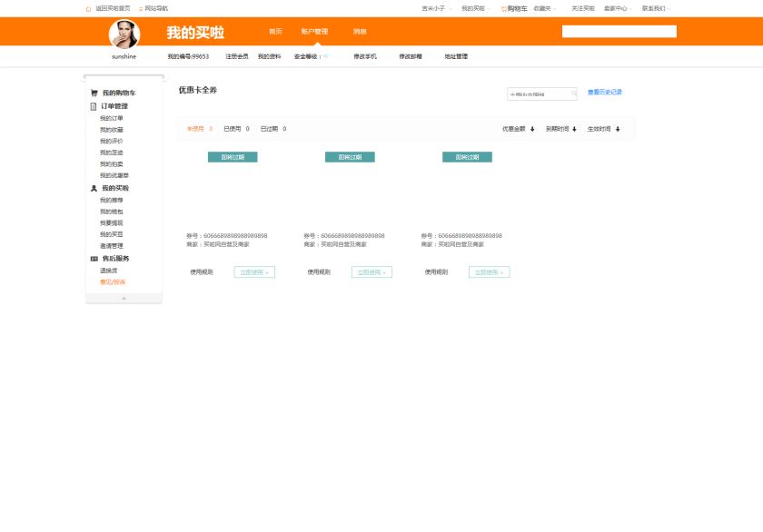Open the 查看历史记录 history link

(x=605, y=92)
